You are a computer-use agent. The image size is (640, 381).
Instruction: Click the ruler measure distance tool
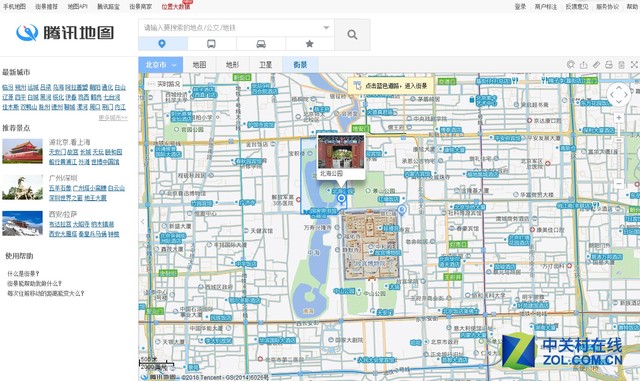click(x=596, y=65)
